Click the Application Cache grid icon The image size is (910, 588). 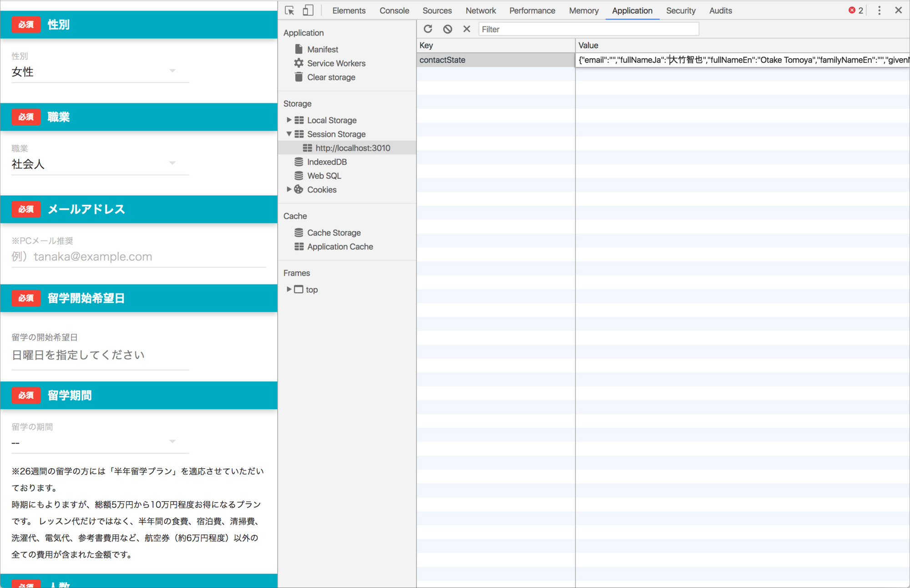click(299, 246)
